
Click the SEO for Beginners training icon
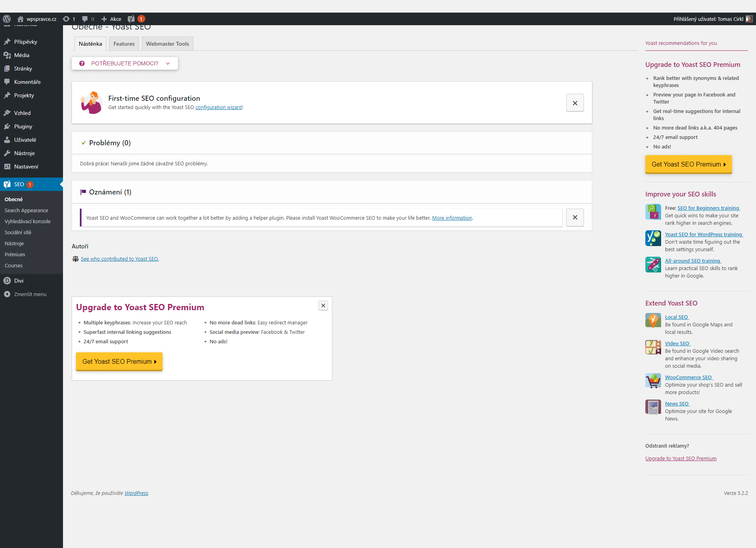pyautogui.click(x=653, y=212)
